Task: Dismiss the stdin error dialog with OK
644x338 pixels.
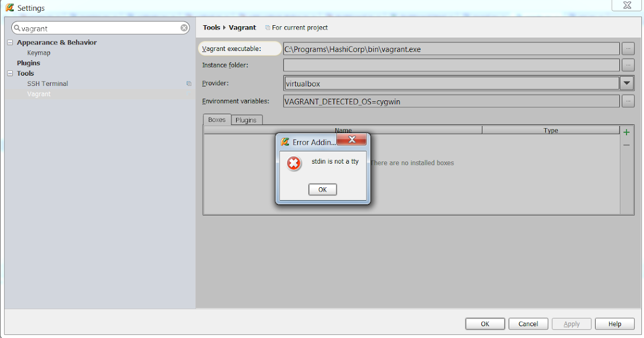Action: pyautogui.click(x=323, y=189)
